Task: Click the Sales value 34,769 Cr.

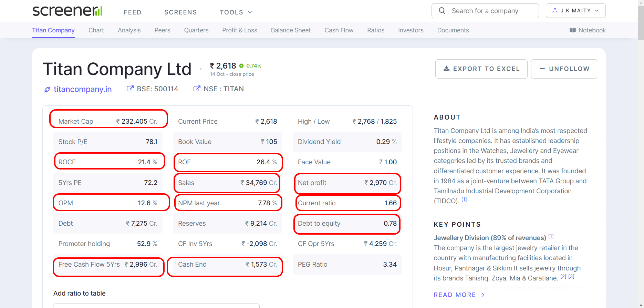Action: tap(259, 183)
